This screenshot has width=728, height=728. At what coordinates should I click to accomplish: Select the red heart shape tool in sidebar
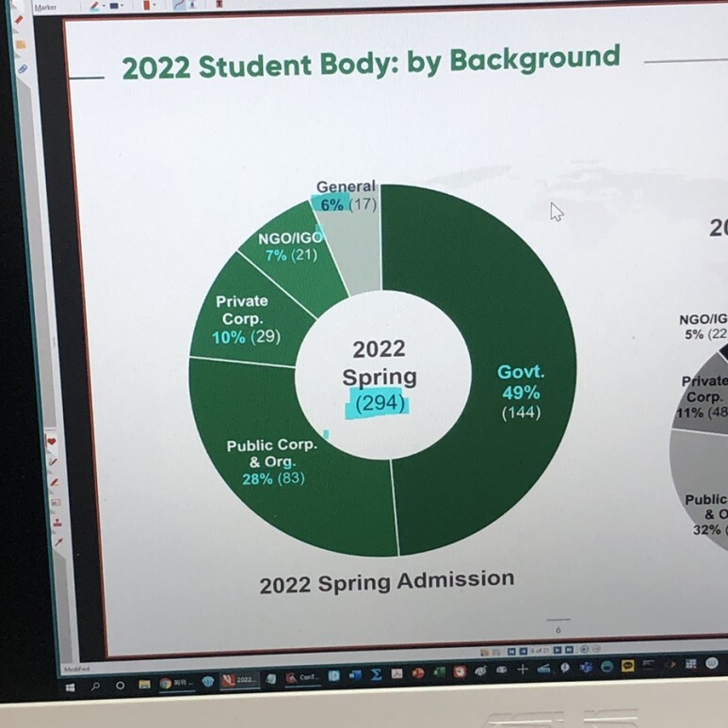tap(52, 441)
